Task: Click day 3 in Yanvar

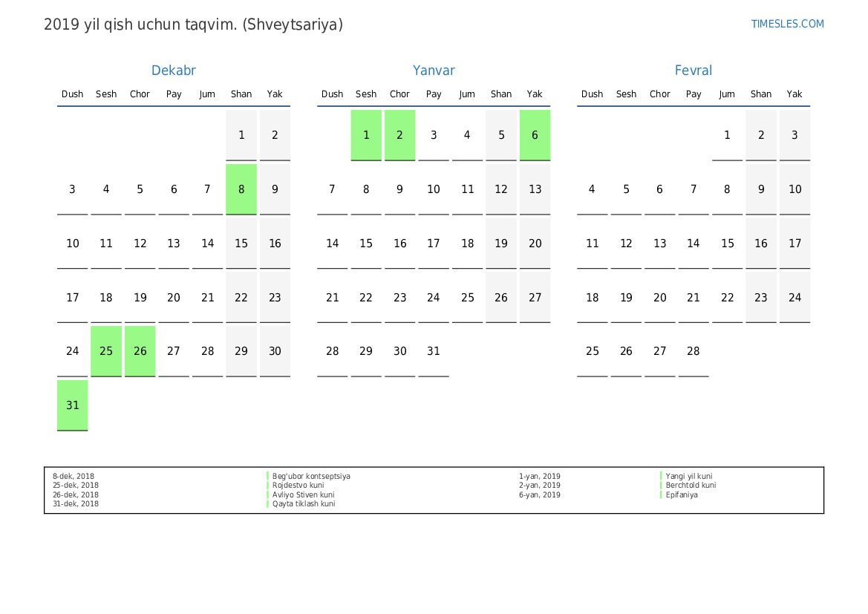Action: (434, 135)
